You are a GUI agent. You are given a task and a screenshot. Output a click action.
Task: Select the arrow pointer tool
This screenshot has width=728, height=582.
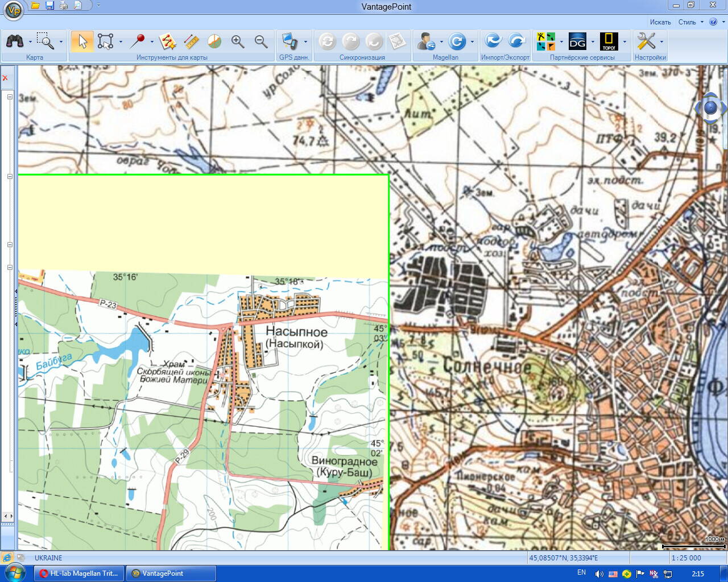(x=82, y=41)
